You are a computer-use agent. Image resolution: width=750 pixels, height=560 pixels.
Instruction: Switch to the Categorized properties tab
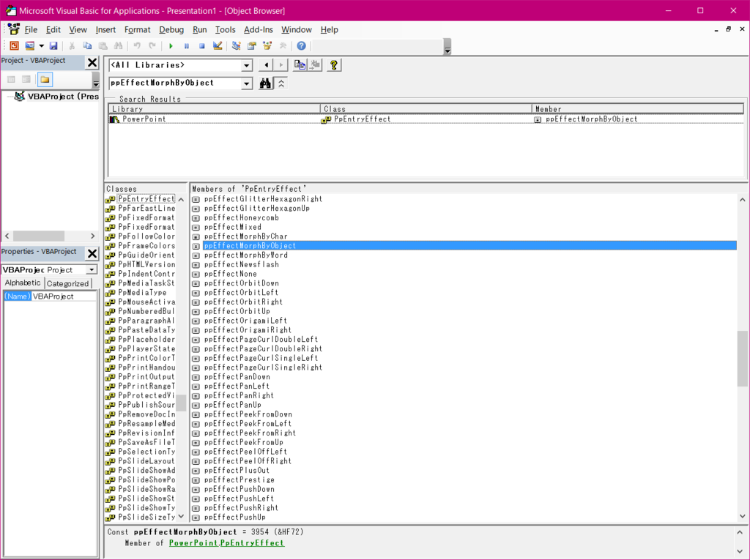click(x=67, y=283)
